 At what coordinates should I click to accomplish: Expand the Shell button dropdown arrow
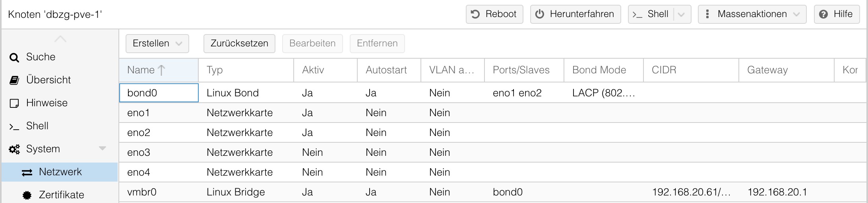pos(681,15)
